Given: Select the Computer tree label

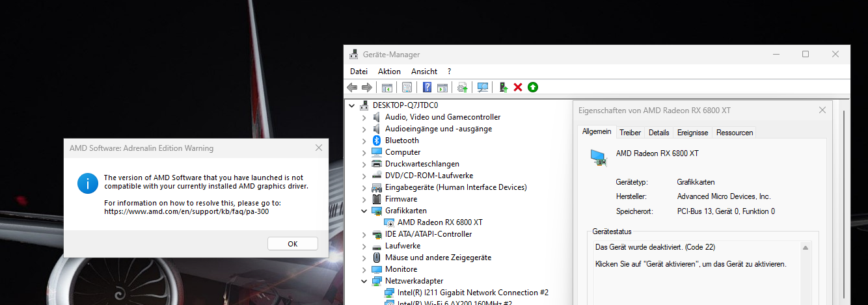Looking at the screenshot, I should point(403,152).
